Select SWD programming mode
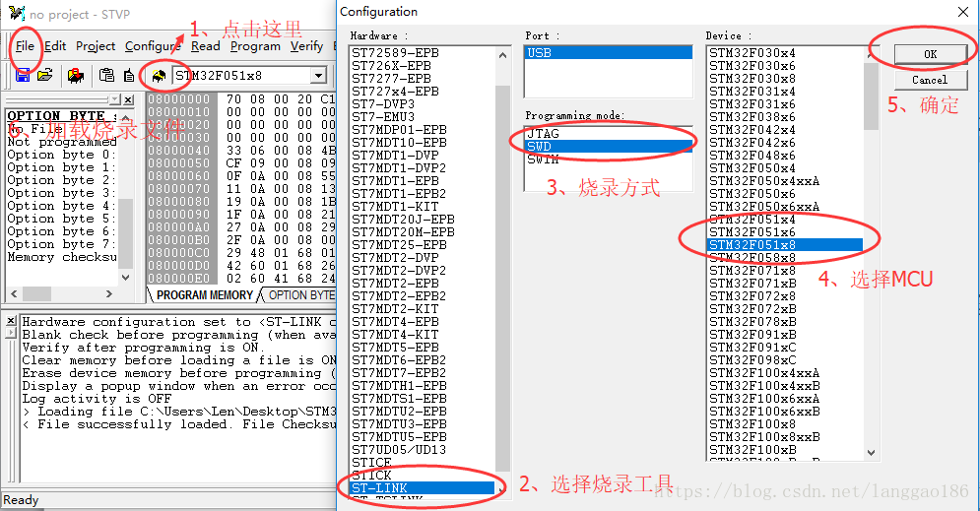 [x=608, y=146]
